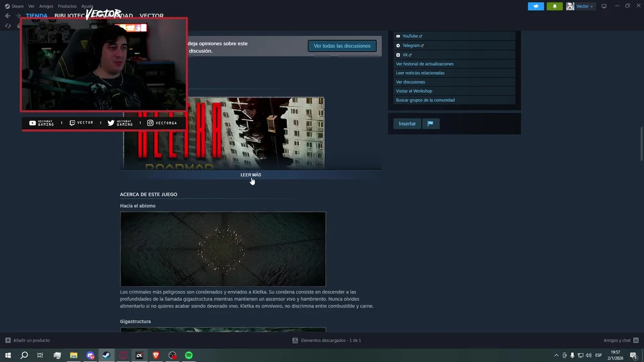Open Ver discusiones link
The image size is (644, 362).
pos(411,82)
